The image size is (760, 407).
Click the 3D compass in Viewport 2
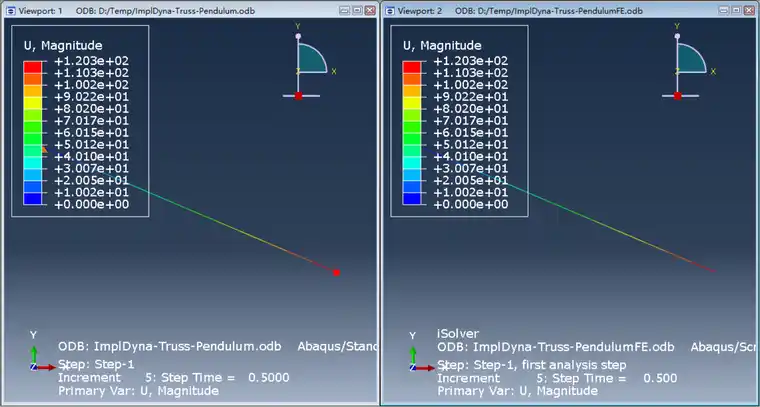[x=688, y=62]
